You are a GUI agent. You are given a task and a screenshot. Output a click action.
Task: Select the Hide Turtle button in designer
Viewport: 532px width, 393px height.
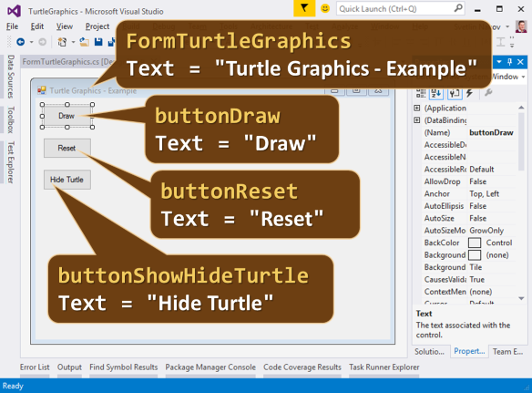click(x=67, y=180)
